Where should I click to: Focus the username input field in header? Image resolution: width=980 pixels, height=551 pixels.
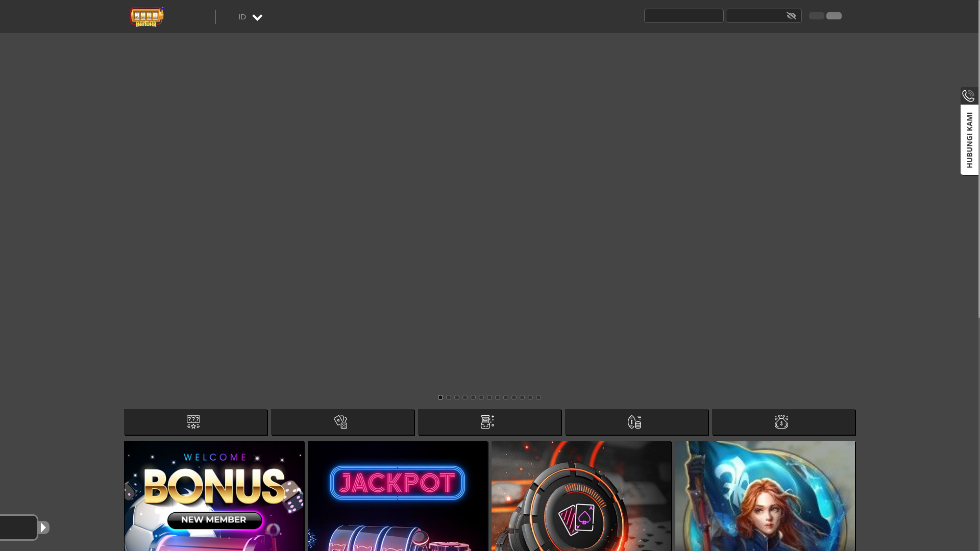click(x=683, y=16)
